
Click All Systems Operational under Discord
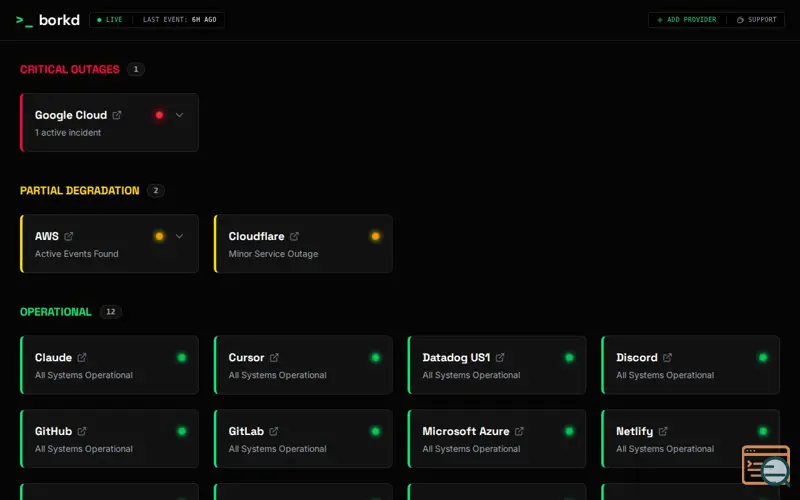[x=665, y=375]
